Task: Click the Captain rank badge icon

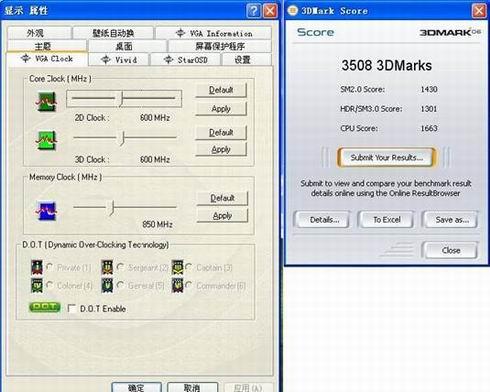Action: (177, 268)
